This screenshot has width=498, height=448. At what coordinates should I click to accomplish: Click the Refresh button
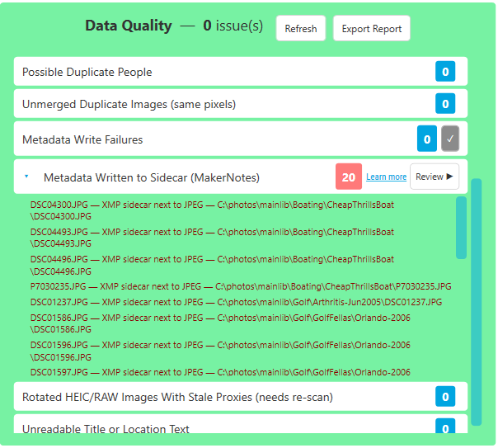point(301,28)
